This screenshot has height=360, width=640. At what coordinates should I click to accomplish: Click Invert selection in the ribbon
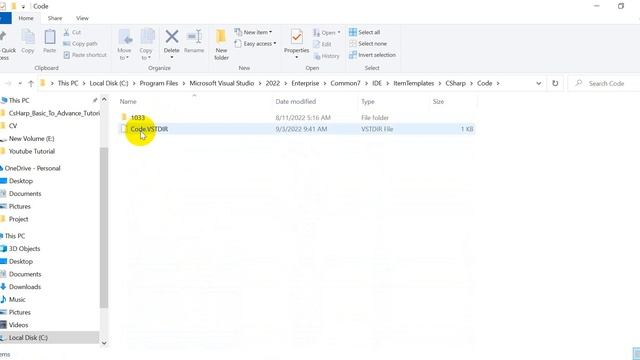pyautogui.click(x=372, y=55)
